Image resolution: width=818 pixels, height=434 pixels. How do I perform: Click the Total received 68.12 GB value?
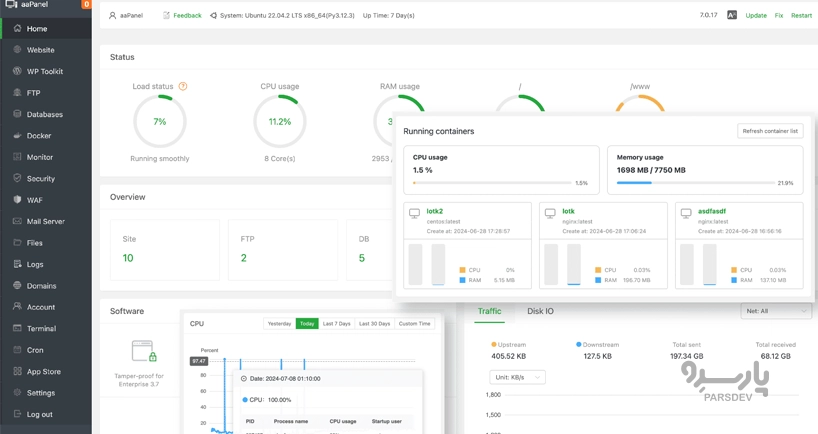click(x=775, y=356)
